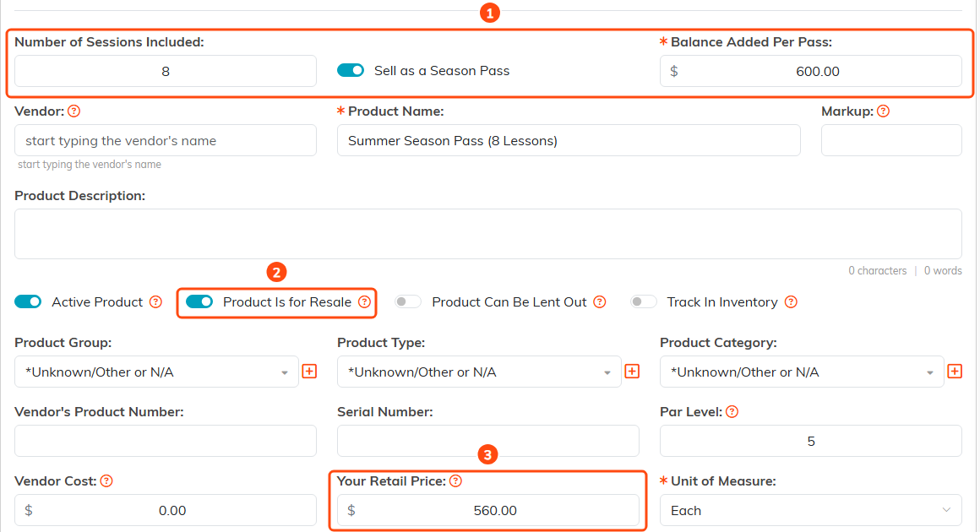Open the Markup help question icon
Image resolution: width=980 pixels, height=532 pixels.
pos(883,111)
